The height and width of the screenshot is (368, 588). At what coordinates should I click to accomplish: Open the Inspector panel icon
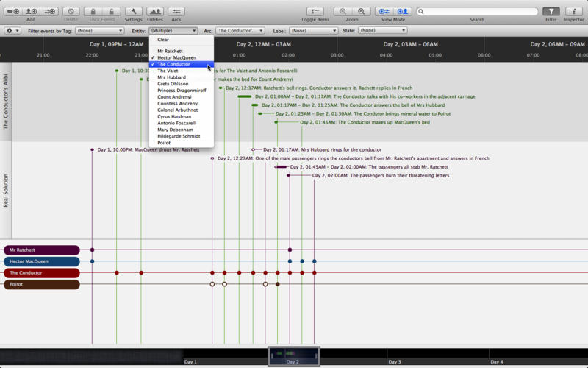coord(573,12)
